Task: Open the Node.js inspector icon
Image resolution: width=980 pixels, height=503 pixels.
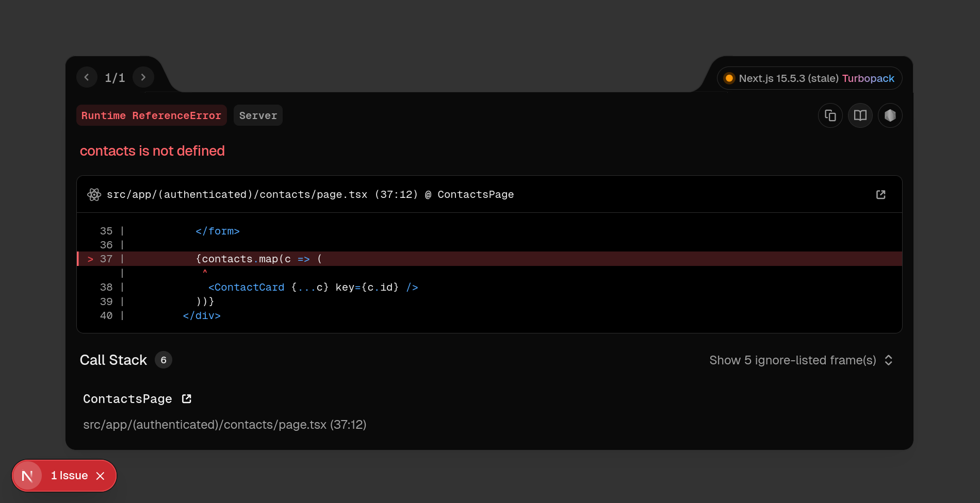Action: pos(890,115)
